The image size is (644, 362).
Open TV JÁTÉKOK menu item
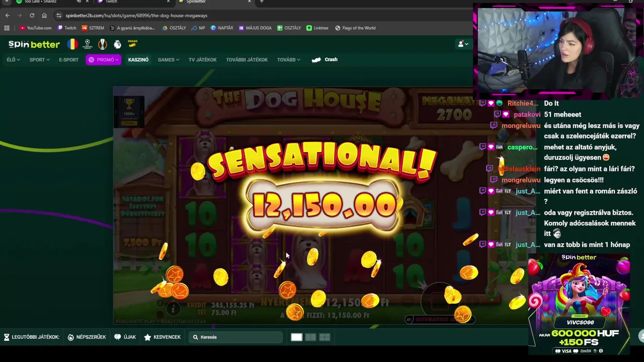tap(202, 60)
